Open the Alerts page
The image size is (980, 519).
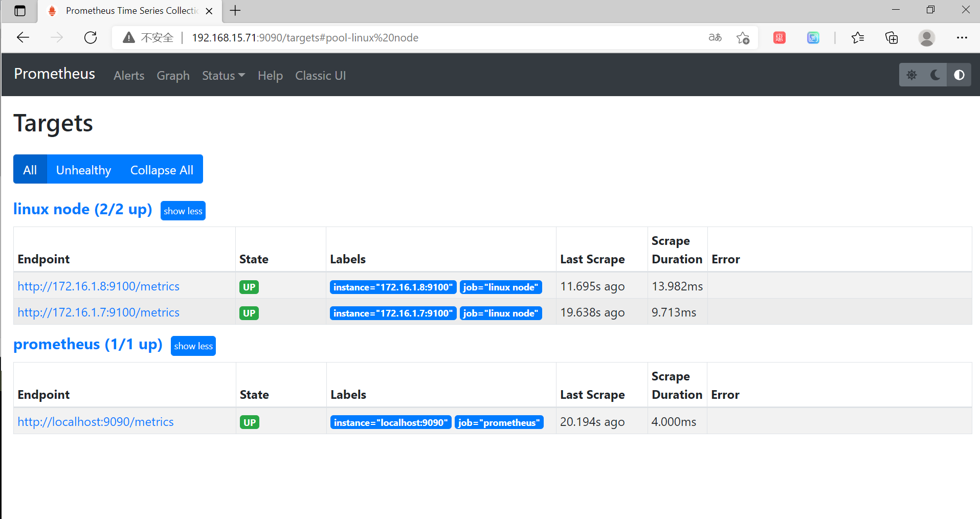[x=129, y=75]
